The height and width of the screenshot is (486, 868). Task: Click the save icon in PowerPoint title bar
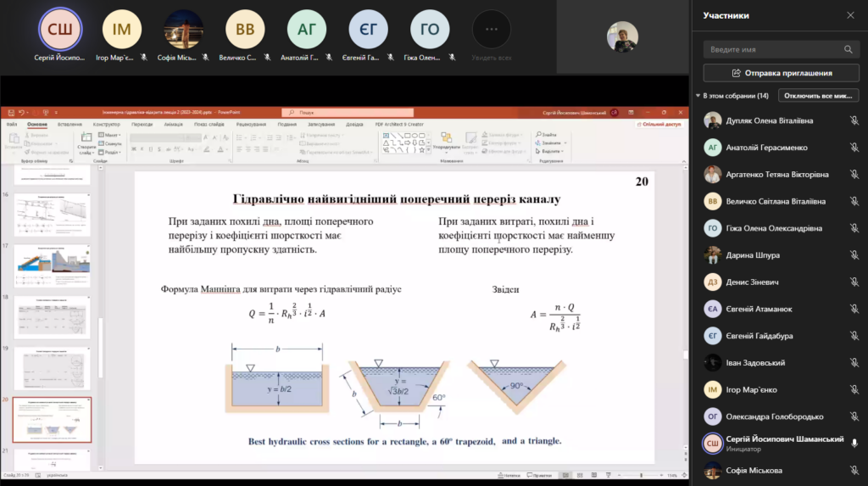coord(10,113)
